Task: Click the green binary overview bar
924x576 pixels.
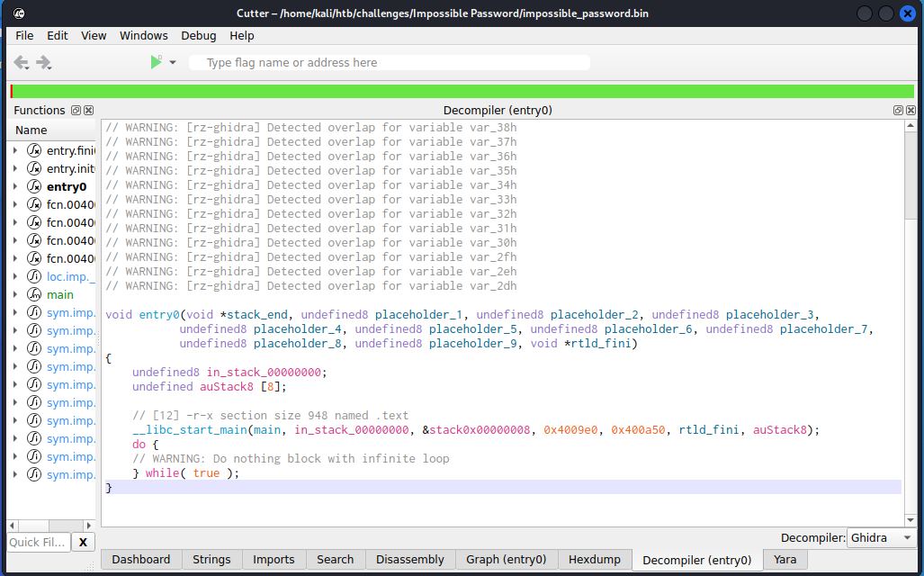Action: pos(462,92)
